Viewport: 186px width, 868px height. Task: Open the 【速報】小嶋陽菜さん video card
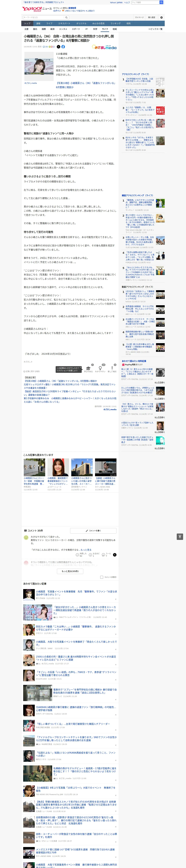coord(105,475)
